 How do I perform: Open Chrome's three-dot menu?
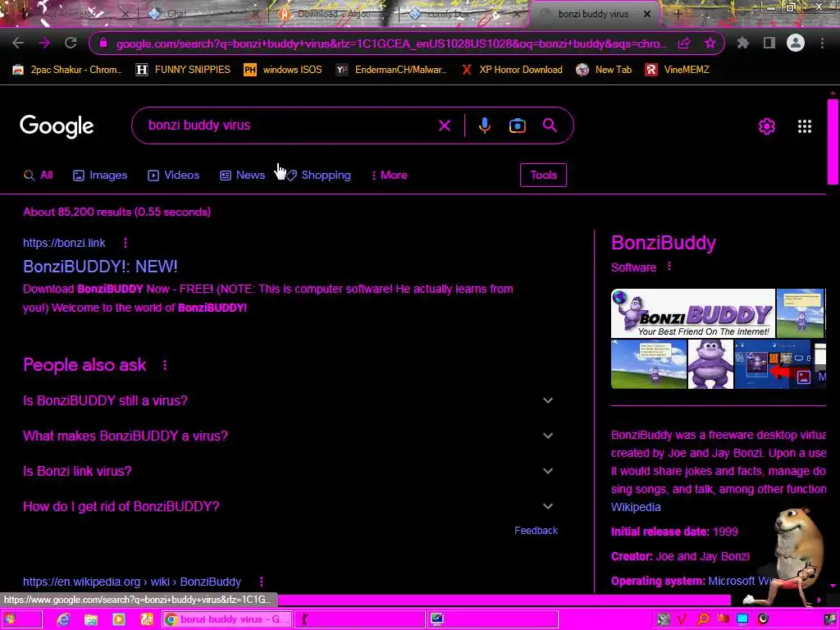click(822, 43)
